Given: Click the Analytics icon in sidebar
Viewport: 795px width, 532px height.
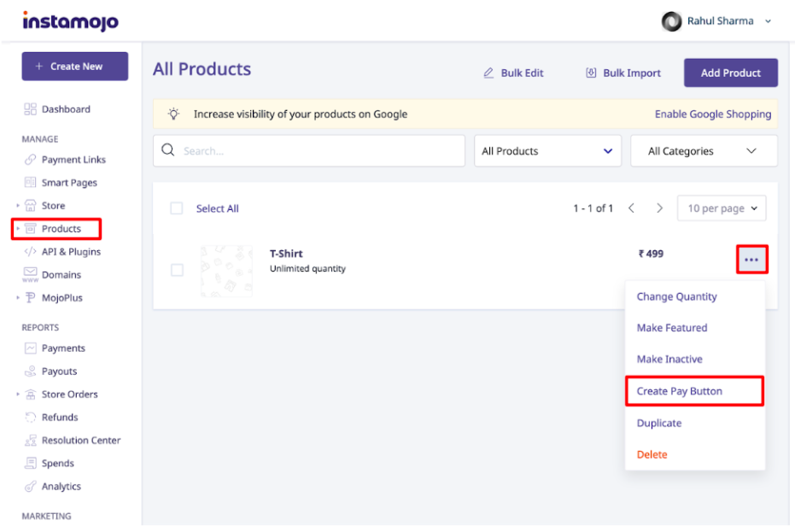Looking at the screenshot, I should click(x=31, y=487).
